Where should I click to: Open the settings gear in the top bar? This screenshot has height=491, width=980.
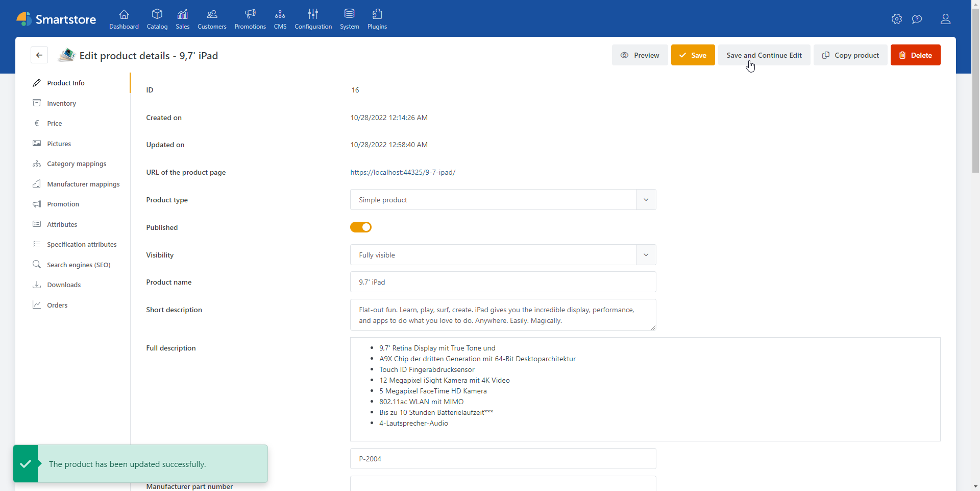897,19
